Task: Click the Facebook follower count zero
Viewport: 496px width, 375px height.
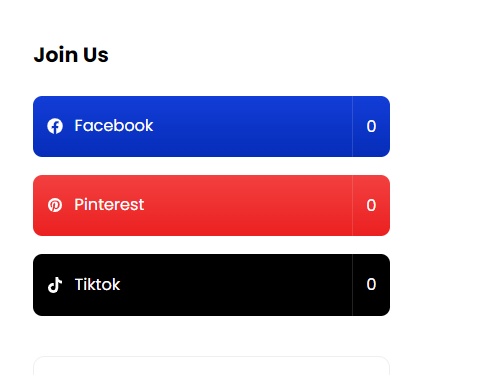Action: pos(371,126)
